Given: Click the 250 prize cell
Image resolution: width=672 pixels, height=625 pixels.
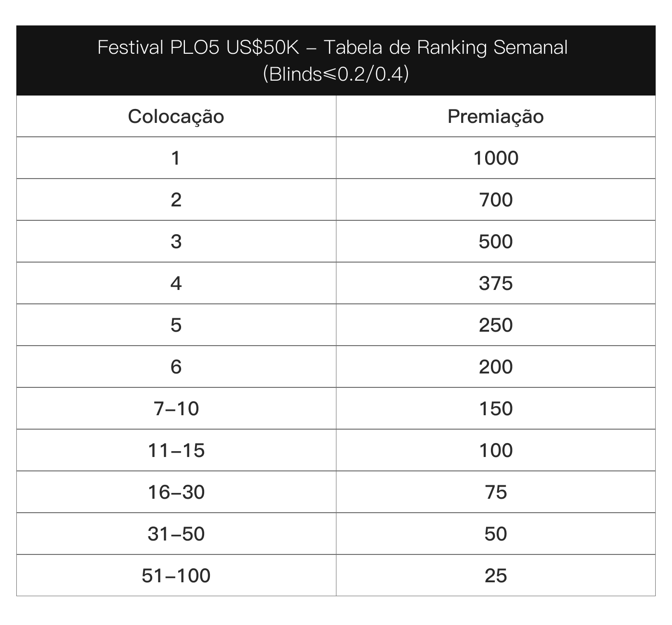Looking at the screenshot, I should 496,325.
